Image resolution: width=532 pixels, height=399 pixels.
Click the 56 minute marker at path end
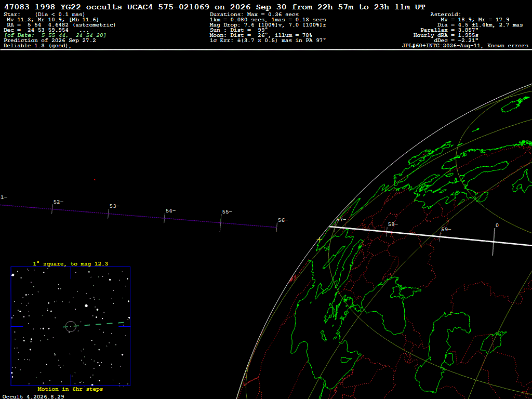click(x=277, y=228)
